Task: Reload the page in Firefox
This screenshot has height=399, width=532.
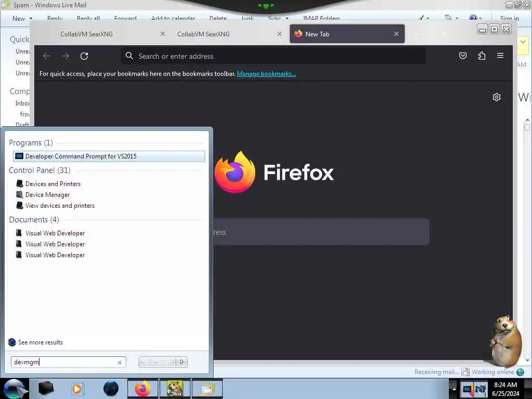Action: [84, 56]
